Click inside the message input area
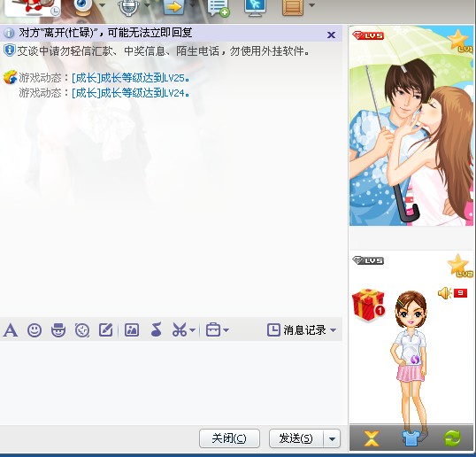The width and height of the screenshot is (476, 457). 172,383
